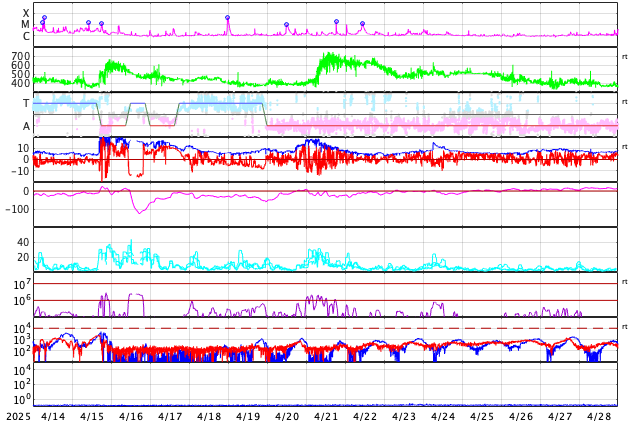Click rt label beside the T/A sector panel
Viewport: 634px width, 424px height.
coord(625,102)
